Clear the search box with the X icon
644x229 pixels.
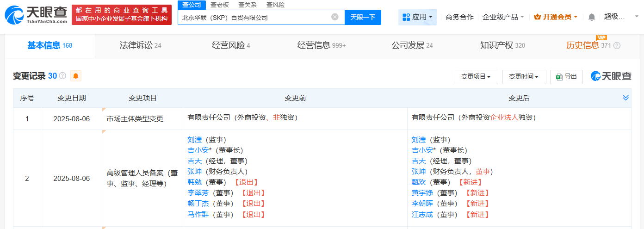[335, 17]
